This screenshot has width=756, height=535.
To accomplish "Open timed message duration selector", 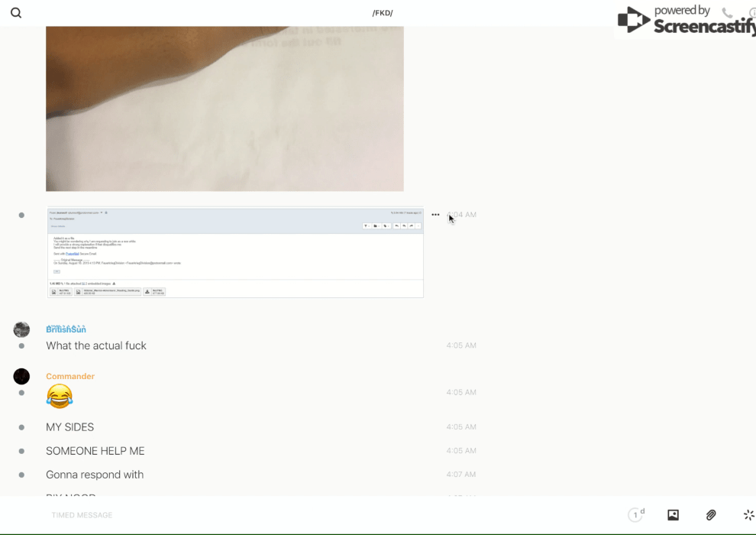I will (x=636, y=515).
